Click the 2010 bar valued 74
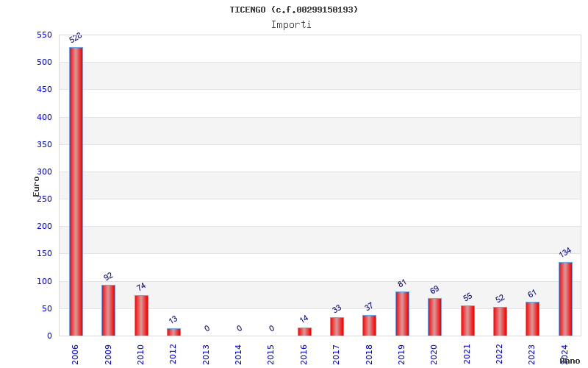The height and width of the screenshot is (368, 588). 141,316
